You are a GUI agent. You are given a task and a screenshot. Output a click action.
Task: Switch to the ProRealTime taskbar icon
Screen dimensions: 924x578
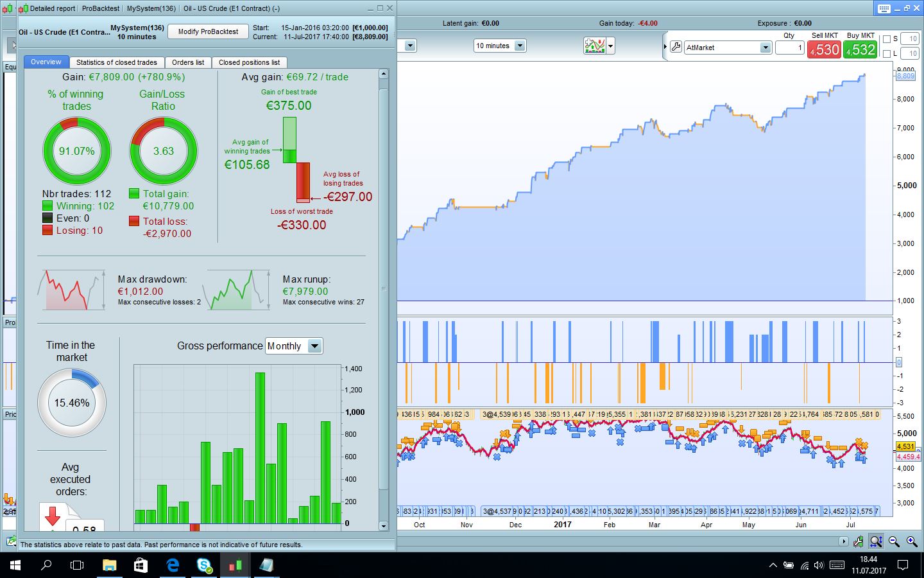[x=235, y=565]
